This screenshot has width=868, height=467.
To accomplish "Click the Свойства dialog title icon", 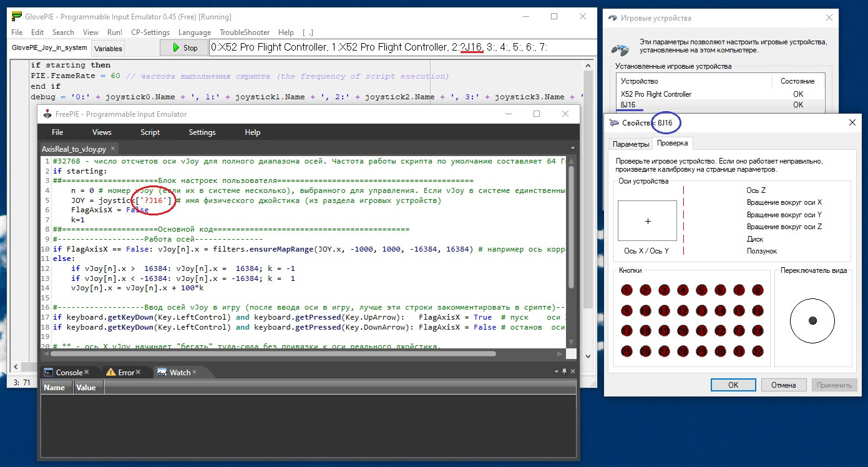I will (613, 123).
